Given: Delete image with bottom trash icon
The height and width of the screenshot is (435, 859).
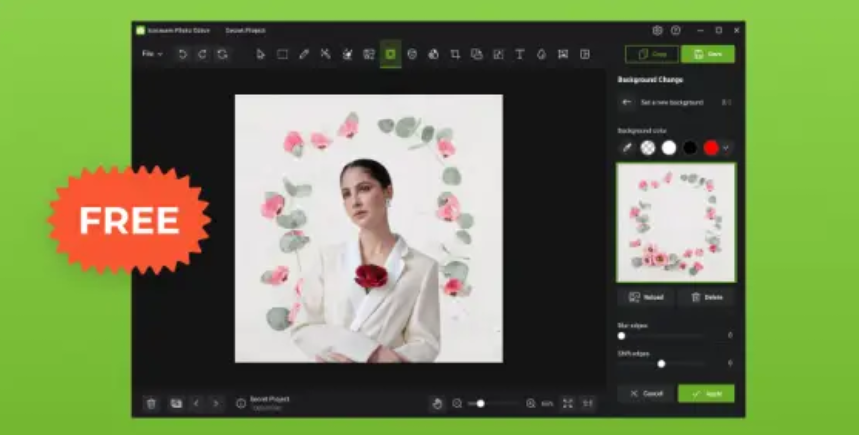Looking at the screenshot, I should coord(151,404).
